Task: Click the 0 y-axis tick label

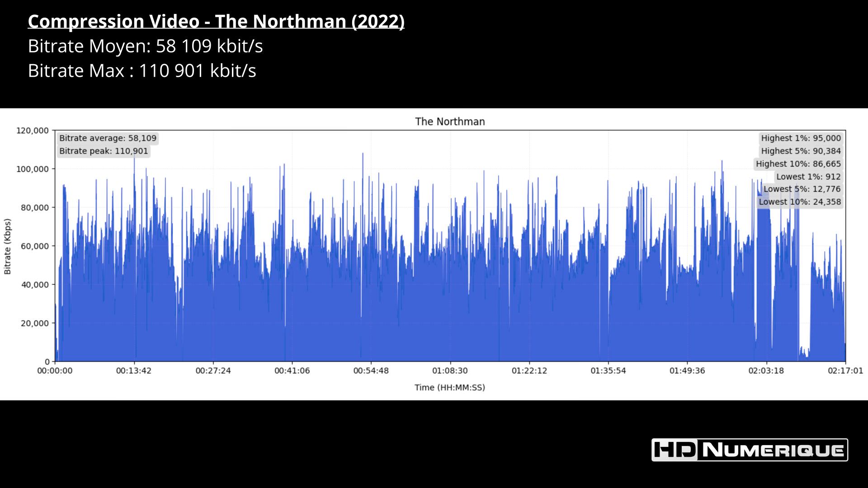Action: [47, 362]
